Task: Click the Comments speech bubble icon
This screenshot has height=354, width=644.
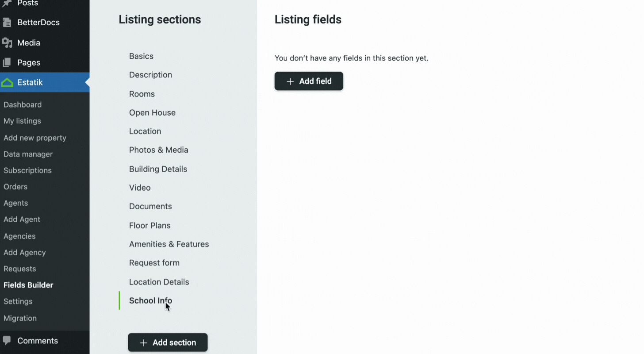Action: point(7,341)
